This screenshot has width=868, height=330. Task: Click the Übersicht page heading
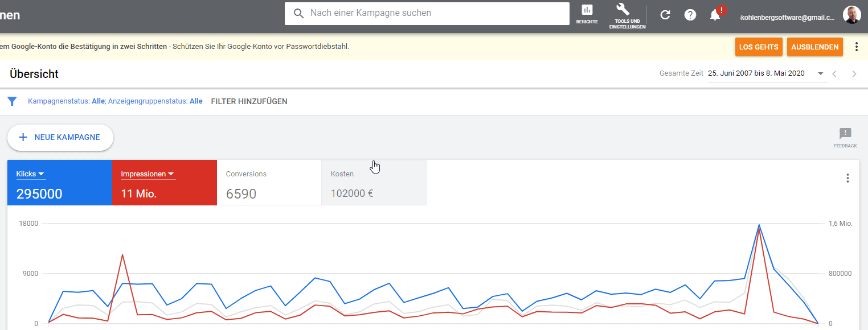click(x=34, y=74)
